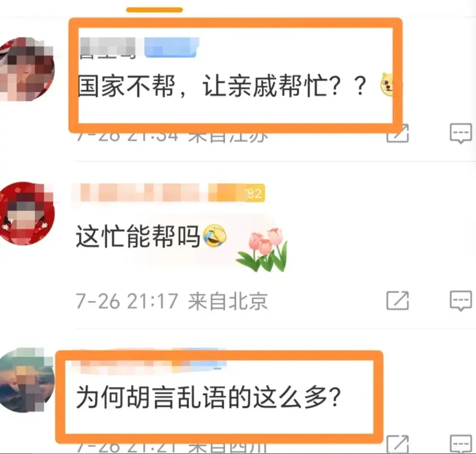Tap the timestamp 7-26 21:17 来自北京

(x=172, y=301)
